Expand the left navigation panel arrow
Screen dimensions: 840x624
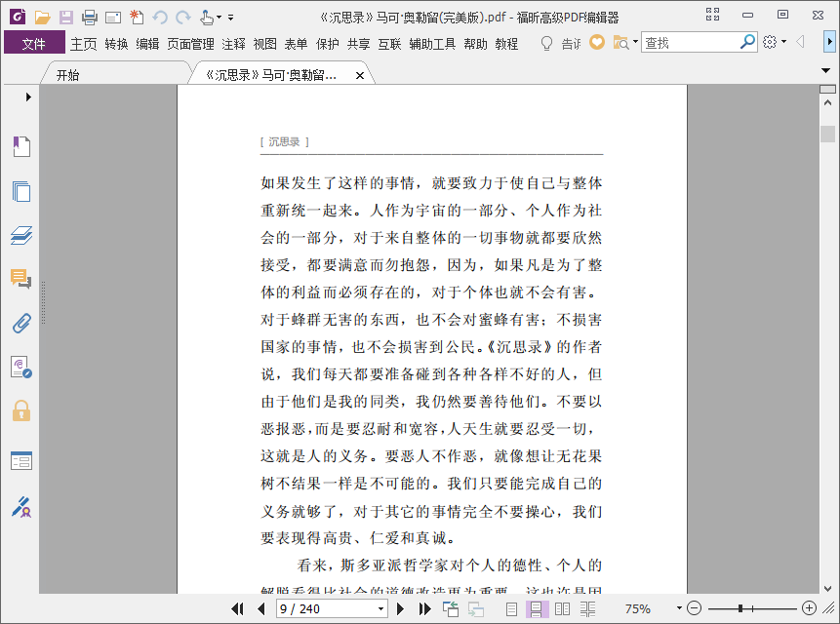[28, 97]
